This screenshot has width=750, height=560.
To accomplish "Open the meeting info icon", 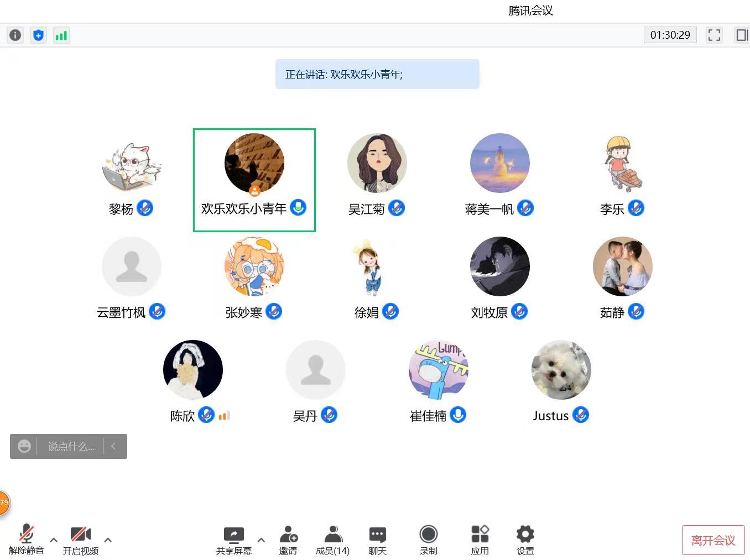I will coord(15,35).
